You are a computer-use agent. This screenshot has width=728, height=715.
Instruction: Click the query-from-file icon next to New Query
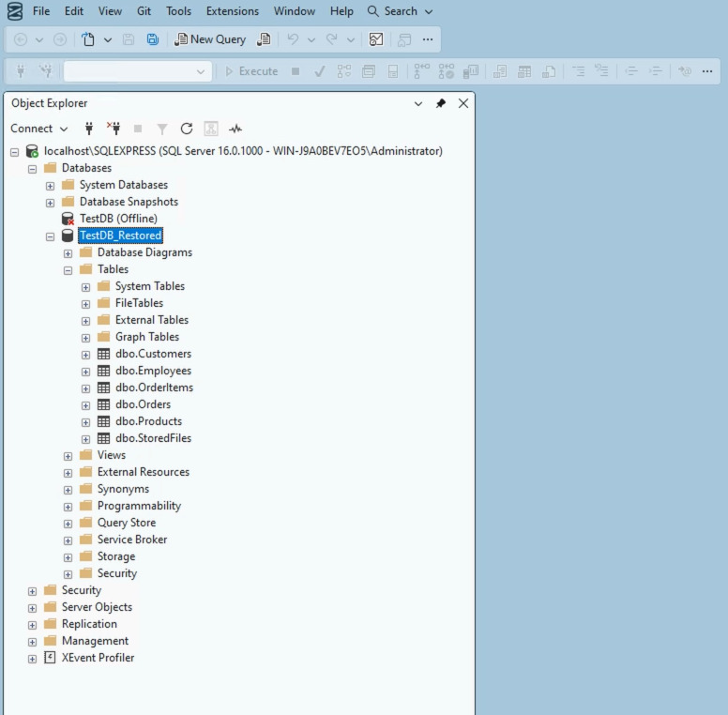click(x=264, y=39)
